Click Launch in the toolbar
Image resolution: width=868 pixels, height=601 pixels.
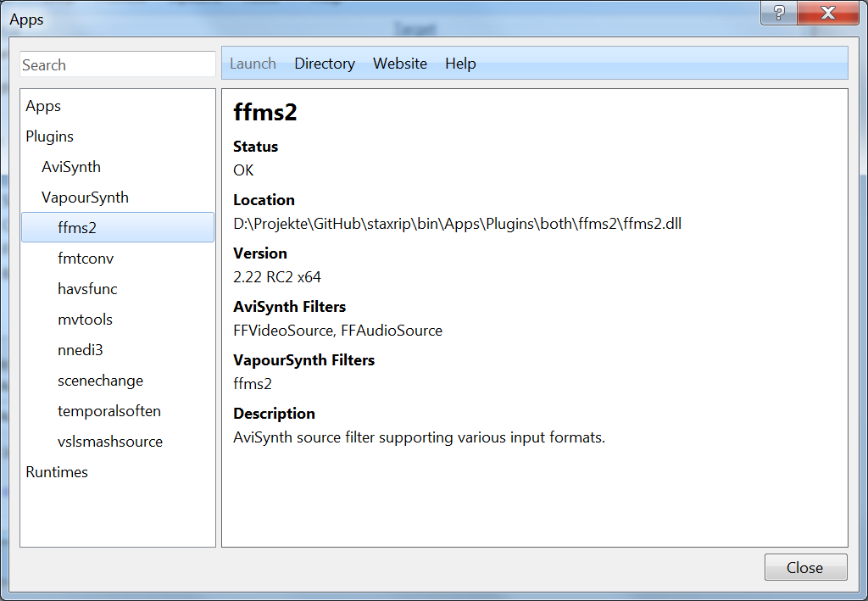tap(253, 64)
